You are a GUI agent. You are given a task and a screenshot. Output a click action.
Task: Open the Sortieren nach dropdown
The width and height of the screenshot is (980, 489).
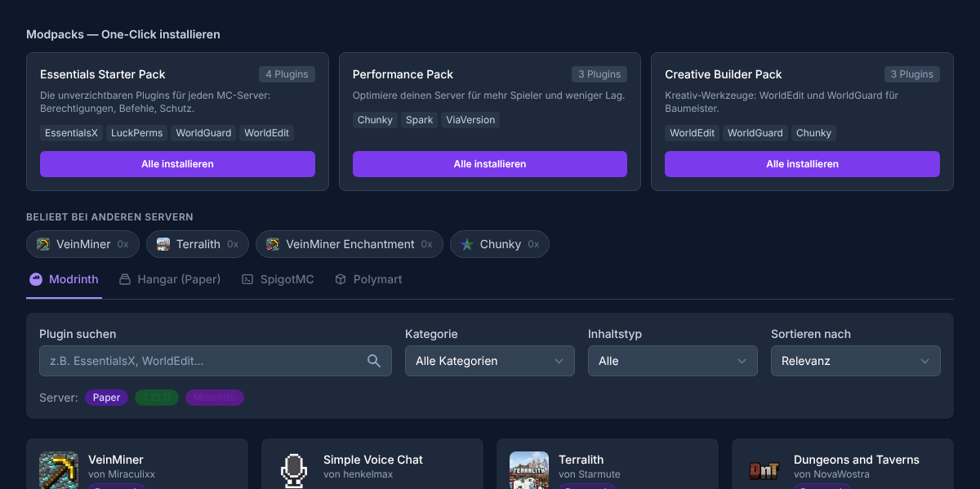pos(856,361)
